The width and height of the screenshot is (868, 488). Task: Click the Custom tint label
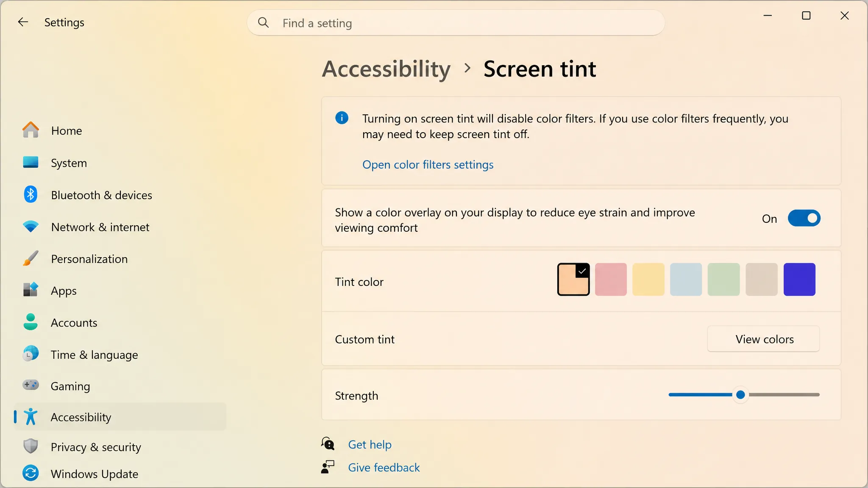tap(364, 339)
